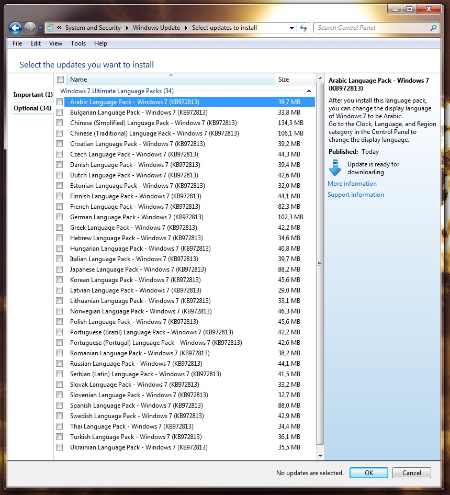This screenshot has width=450, height=495.
Task: Click System and Security breadcrumb
Action: coord(93,28)
